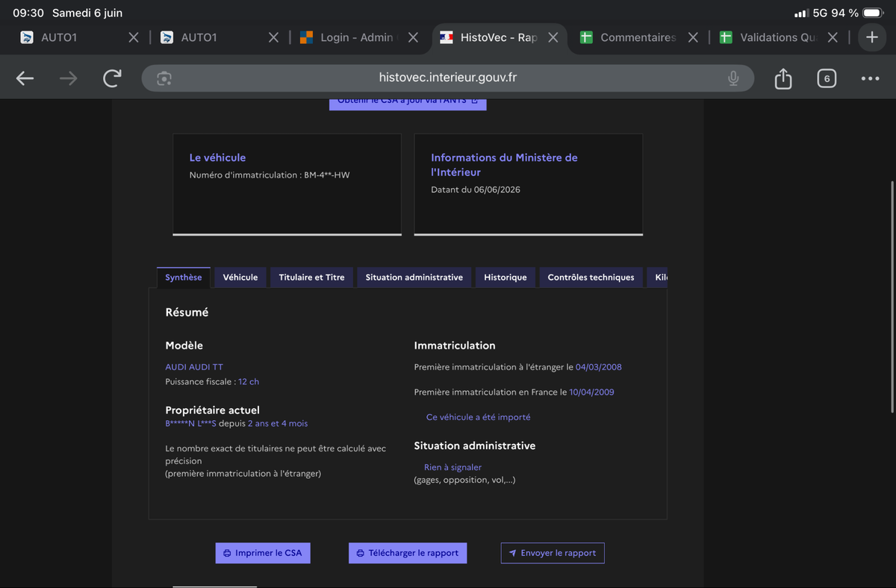This screenshot has width=896, height=588.
Task: Open the browser three-dots menu
Action: 870,78
